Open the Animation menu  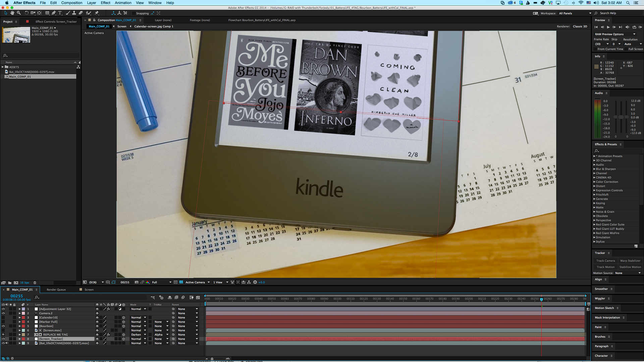pos(123,3)
